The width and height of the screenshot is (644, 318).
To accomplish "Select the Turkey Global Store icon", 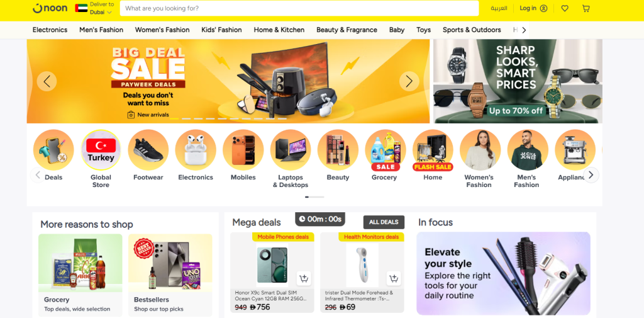I will coord(101,150).
